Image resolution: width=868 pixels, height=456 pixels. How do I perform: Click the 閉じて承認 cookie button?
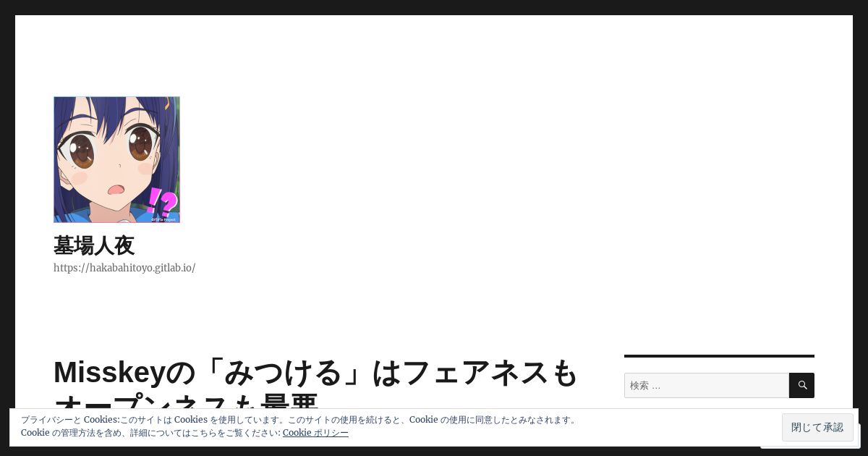click(x=817, y=427)
